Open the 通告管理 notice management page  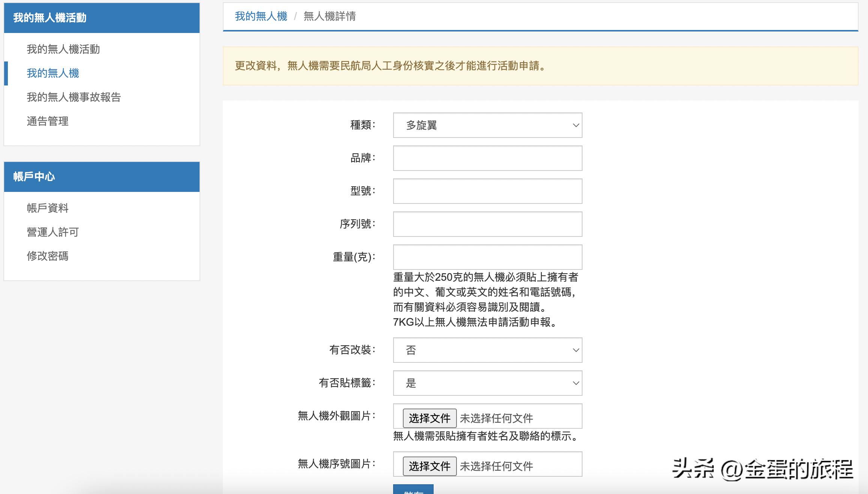47,121
